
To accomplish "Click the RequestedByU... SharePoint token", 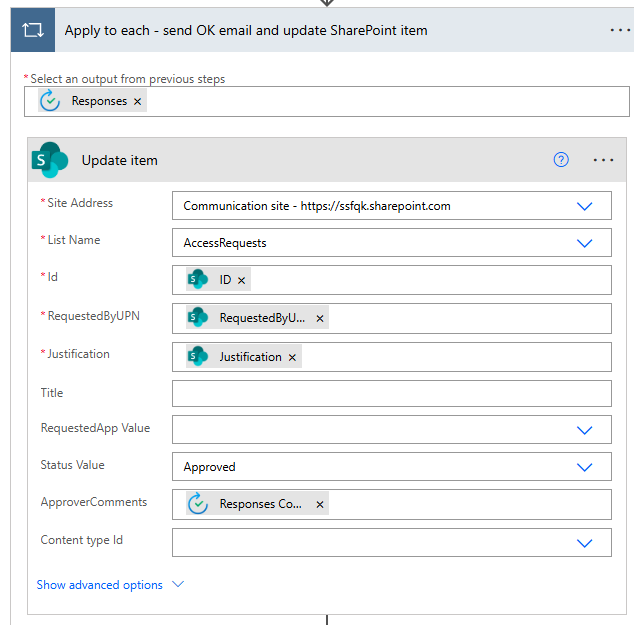I will pyautogui.click(x=257, y=318).
